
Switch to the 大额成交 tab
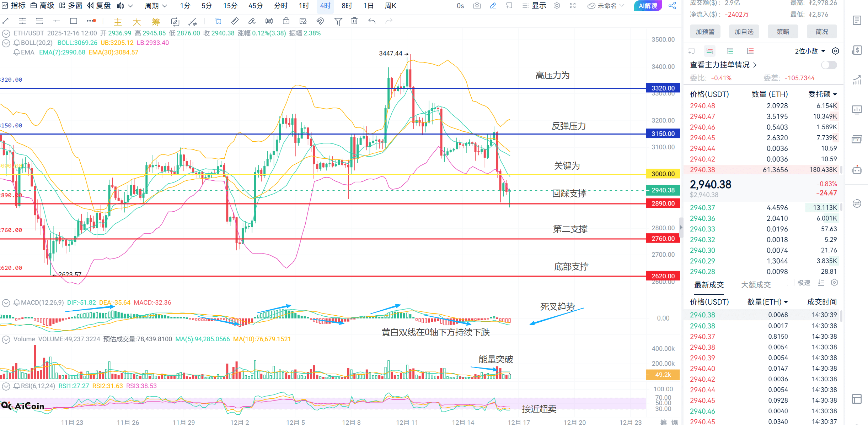point(756,285)
